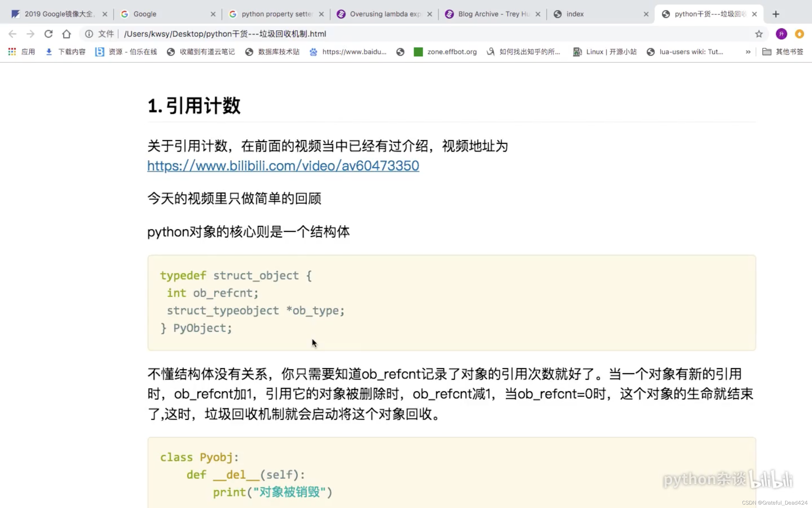
Task: Close the index tab
Action: click(x=646, y=14)
